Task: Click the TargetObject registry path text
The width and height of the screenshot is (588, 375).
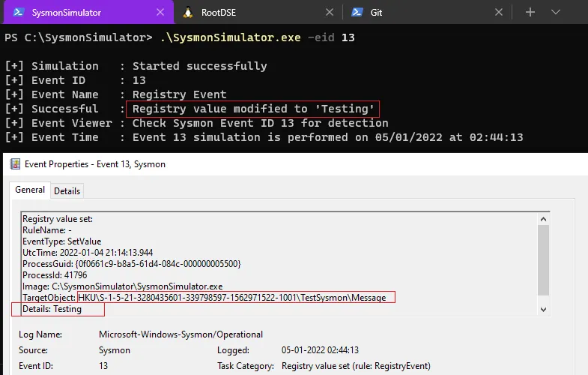Action: [231, 298]
